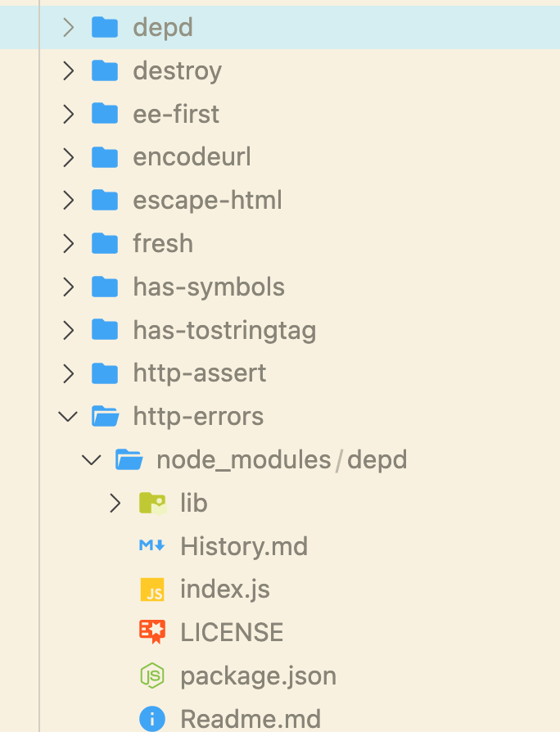Image resolution: width=560 pixels, height=732 pixels.
Task: Click the green lib folder icon
Action: click(x=152, y=503)
